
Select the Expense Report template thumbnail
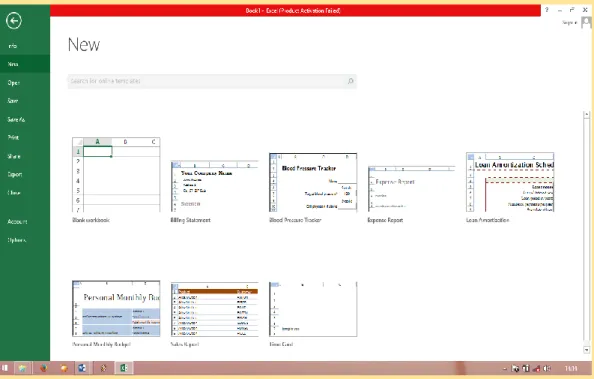tap(411, 189)
